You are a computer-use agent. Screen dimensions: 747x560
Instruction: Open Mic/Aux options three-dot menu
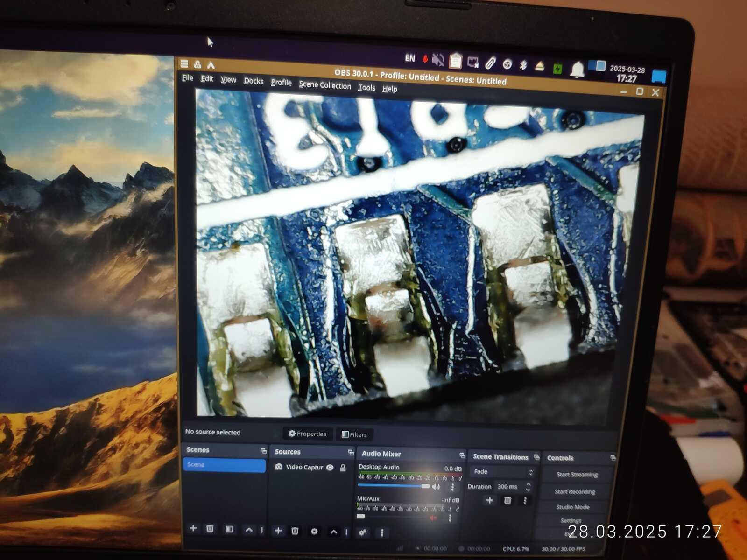point(450,518)
